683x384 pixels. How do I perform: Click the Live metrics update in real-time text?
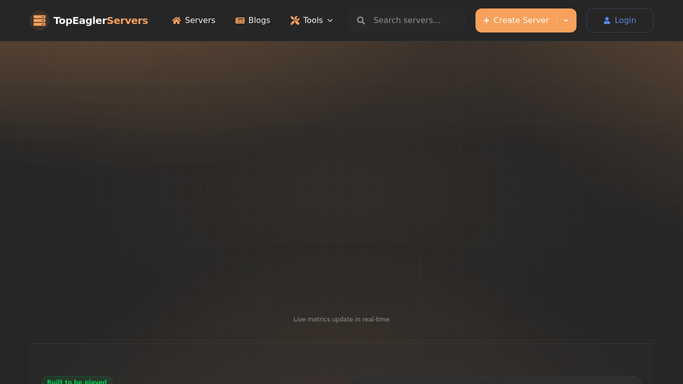tap(342, 319)
